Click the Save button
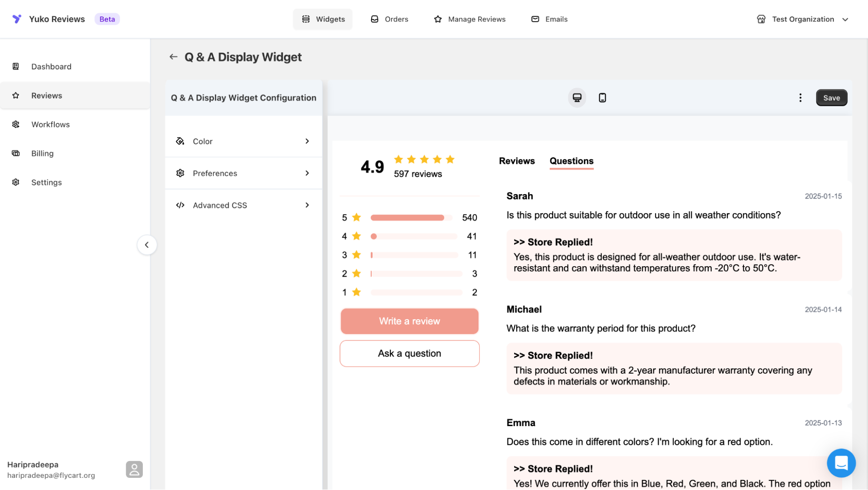Viewport: 868px width, 490px height. pos(831,98)
